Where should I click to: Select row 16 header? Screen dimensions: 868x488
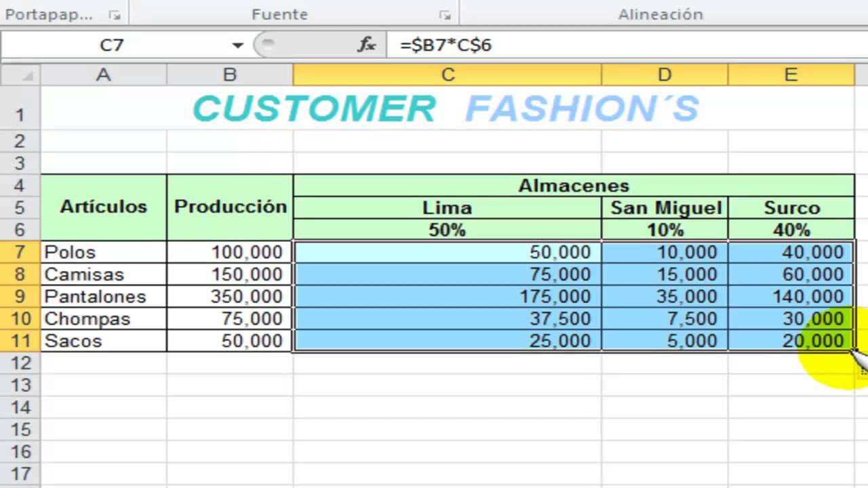tap(20, 451)
